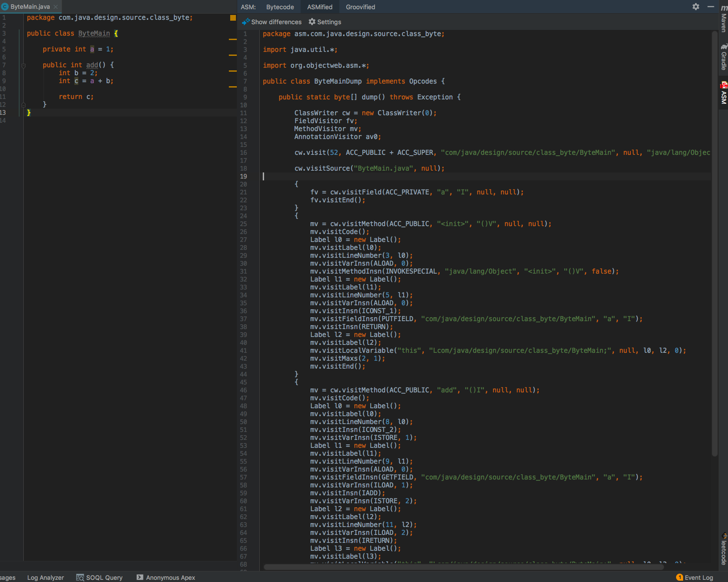Screen dimensions: 728x582
Task: Open the Gradle tool window
Action: click(x=724, y=57)
